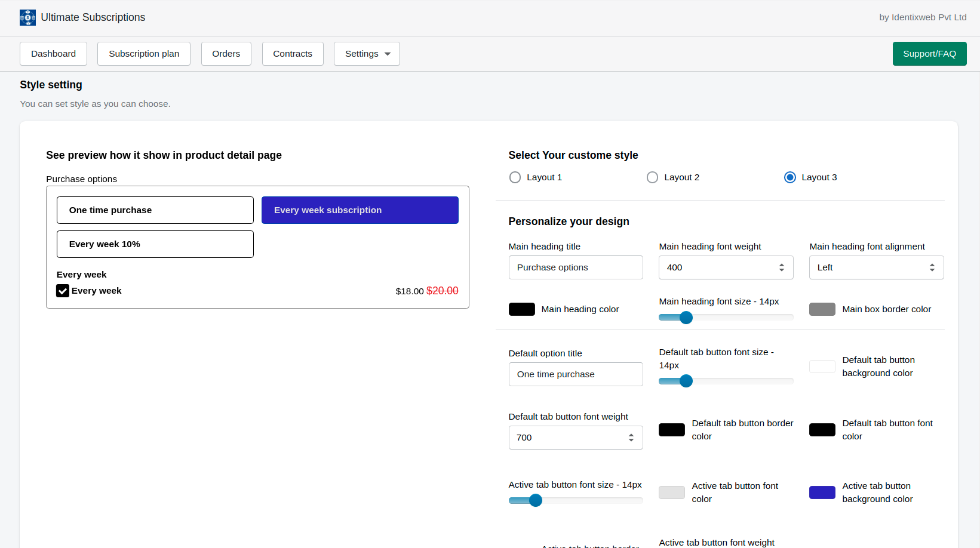Click the One time purchase preview button
980x548 pixels.
click(x=155, y=210)
